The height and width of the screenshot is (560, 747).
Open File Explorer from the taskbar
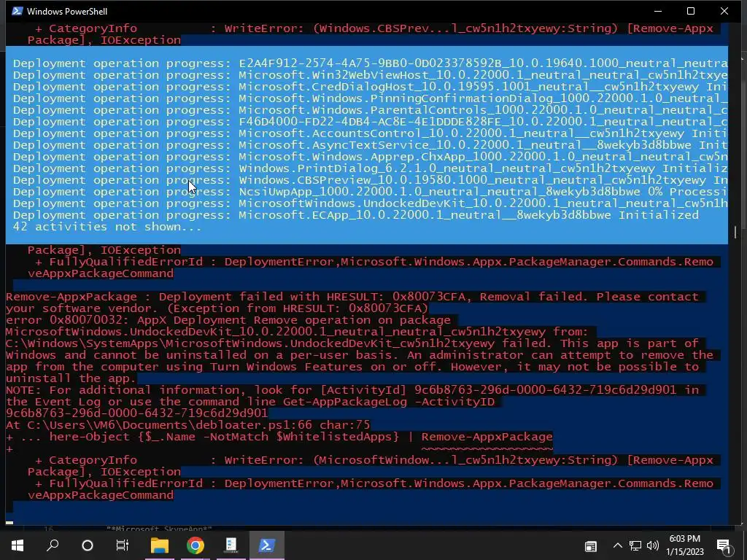(160, 545)
